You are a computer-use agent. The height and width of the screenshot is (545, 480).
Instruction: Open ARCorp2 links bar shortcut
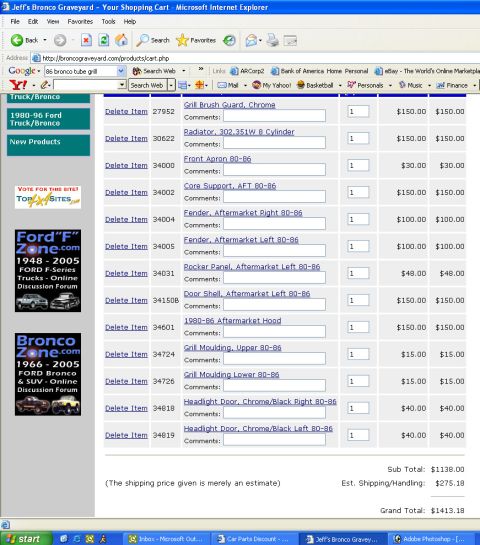pyautogui.click(x=247, y=71)
